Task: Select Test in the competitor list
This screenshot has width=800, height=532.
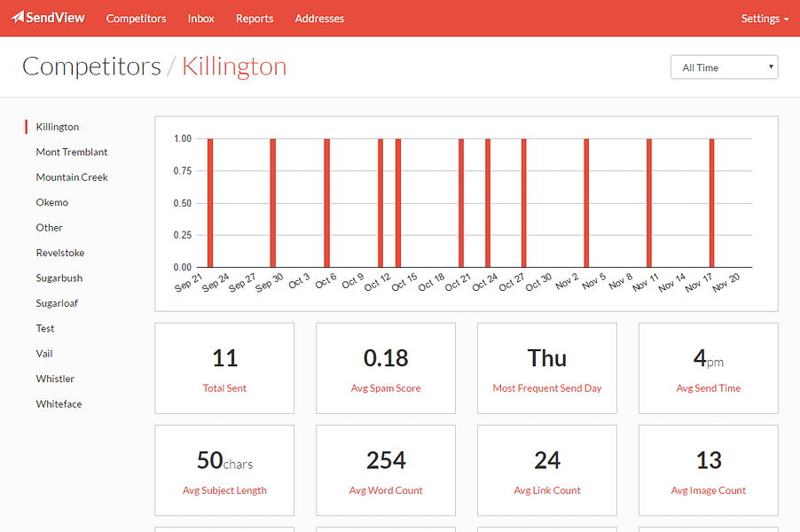Action: (x=45, y=328)
